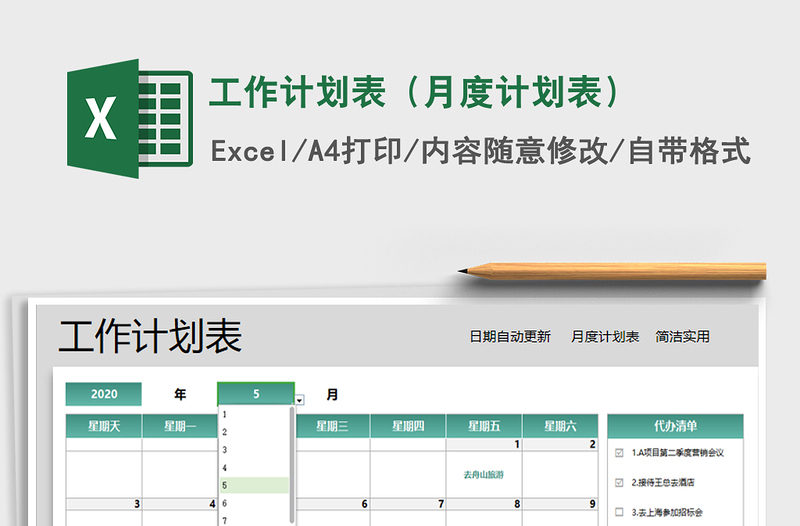The width and height of the screenshot is (800, 526).
Task: Click the 星期六 column header
Action: (x=560, y=426)
